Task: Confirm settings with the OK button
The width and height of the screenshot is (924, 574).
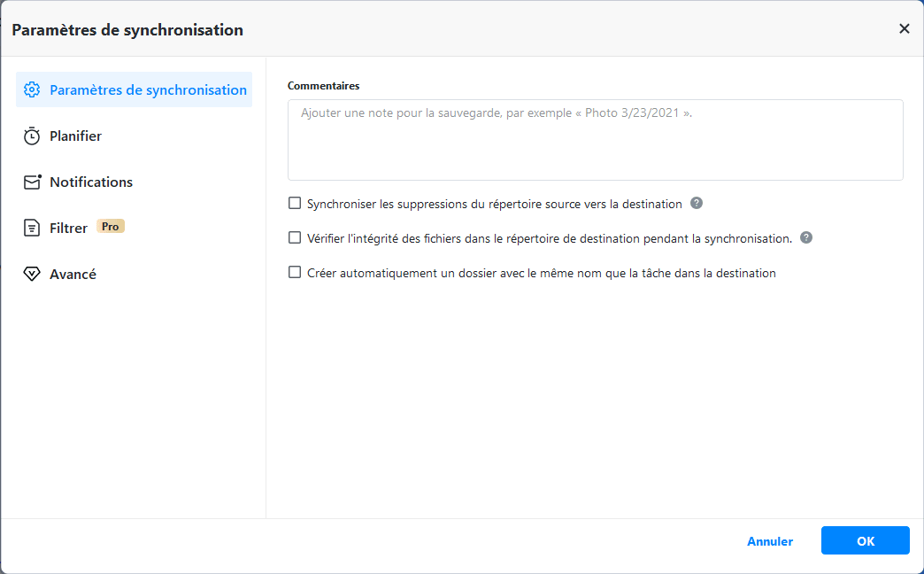Action: 865,540
